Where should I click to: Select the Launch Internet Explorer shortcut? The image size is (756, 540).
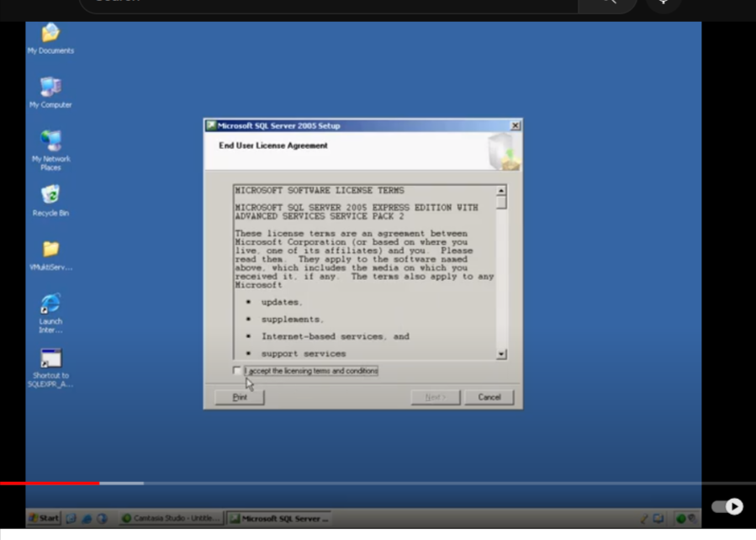pyautogui.click(x=50, y=313)
